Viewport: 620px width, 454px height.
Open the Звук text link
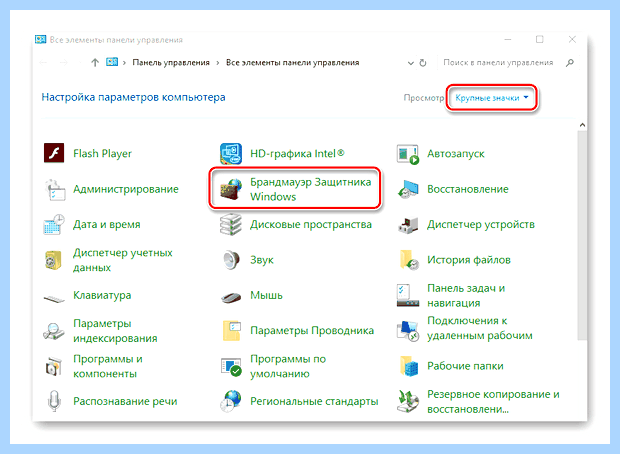coord(262,260)
